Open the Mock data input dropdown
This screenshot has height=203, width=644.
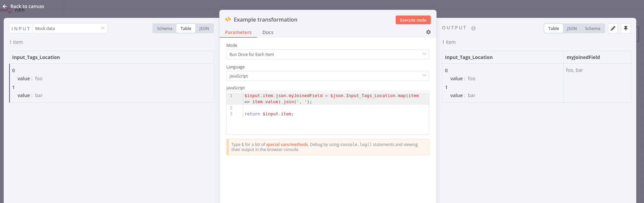coord(70,28)
